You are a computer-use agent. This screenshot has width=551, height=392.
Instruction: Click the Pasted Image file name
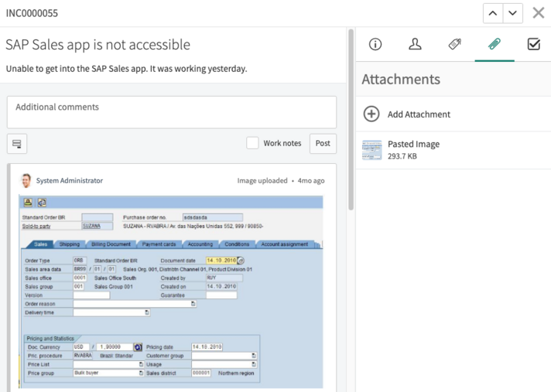click(x=413, y=145)
